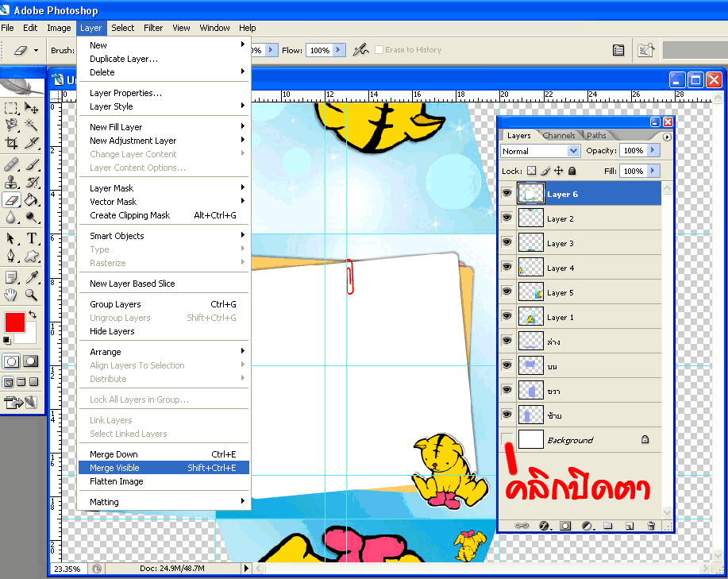This screenshot has height=579, width=728.
Task: Toggle lock position in Layers panel
Action: click(x=559, y=171)
